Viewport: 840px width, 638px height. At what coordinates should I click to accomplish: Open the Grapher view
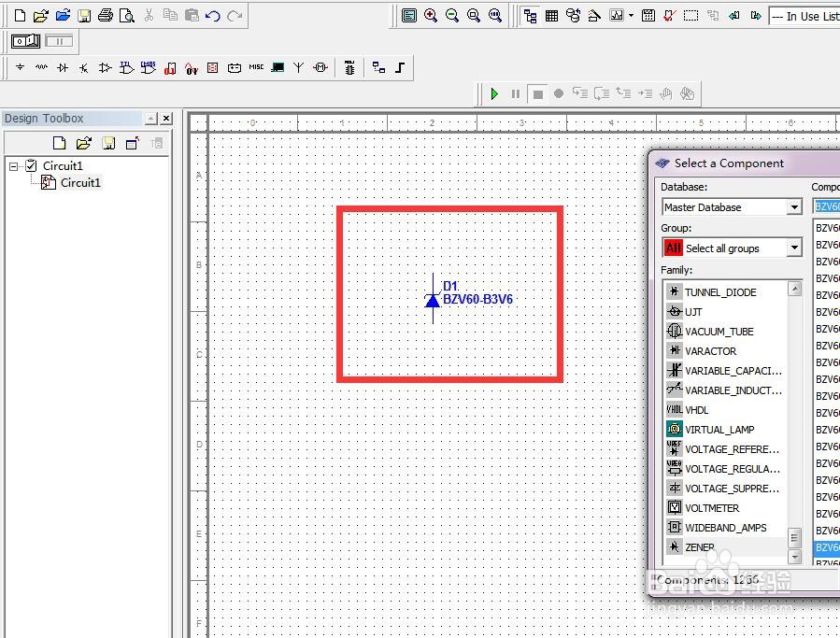[x=617, y=16]
